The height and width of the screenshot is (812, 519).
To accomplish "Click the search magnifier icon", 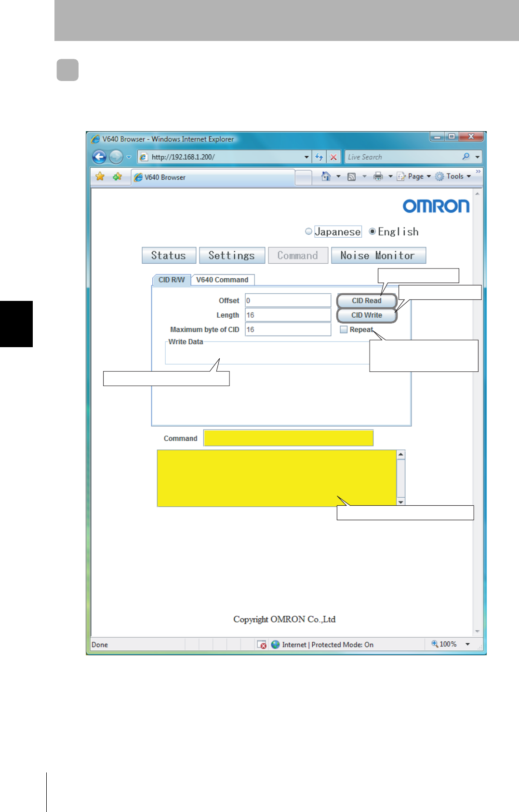I will click(x=466, y=157).
